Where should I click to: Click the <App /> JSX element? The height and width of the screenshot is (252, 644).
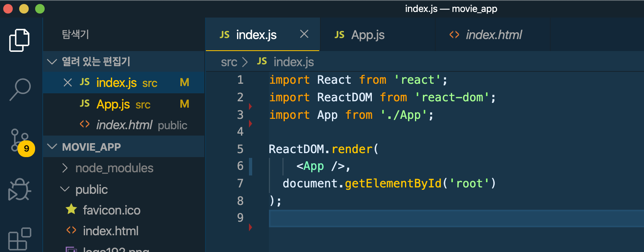[320, 166]
